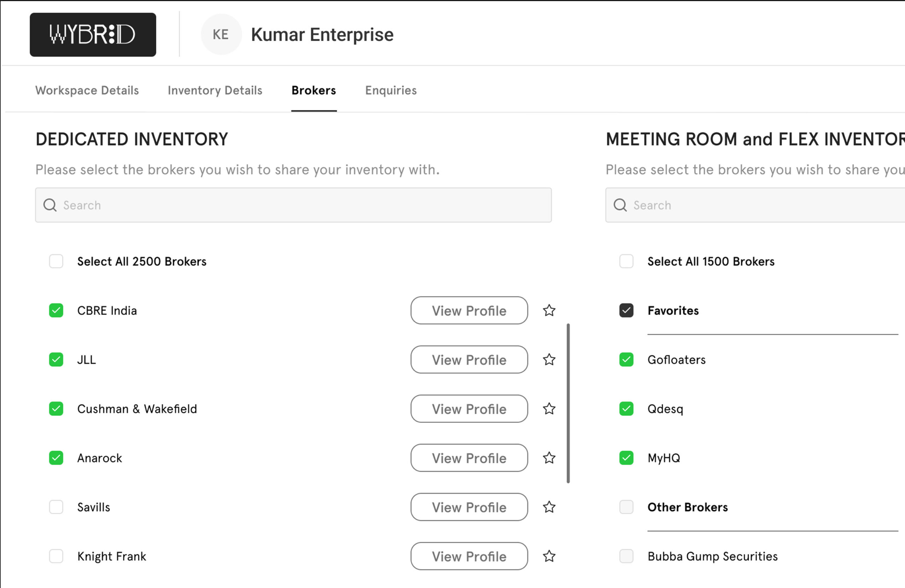The width and height of the screenshot is (905, 588).
Task: Deselect the JLL checkbox
Action: (56, 360)
